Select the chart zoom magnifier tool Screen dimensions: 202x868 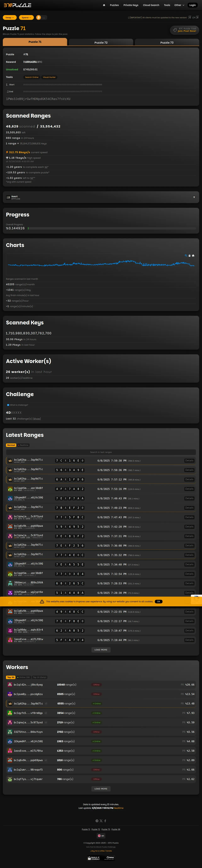coord(185,255)
